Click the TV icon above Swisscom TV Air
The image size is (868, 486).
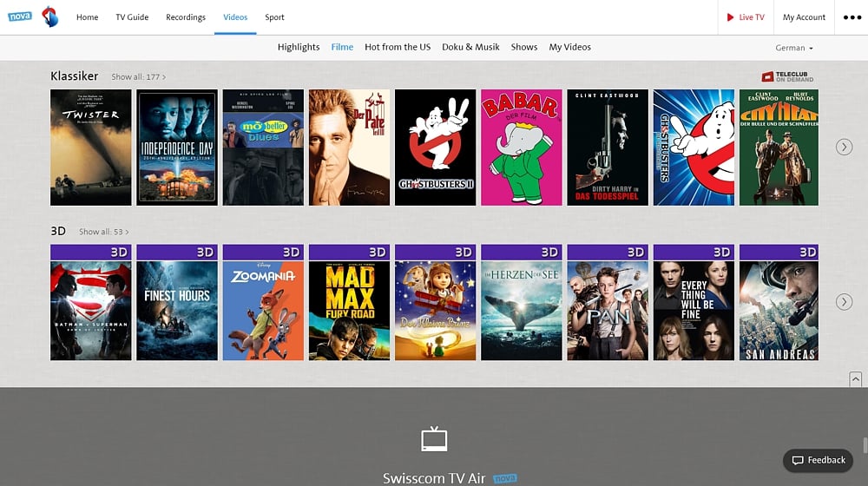point(434,439)
